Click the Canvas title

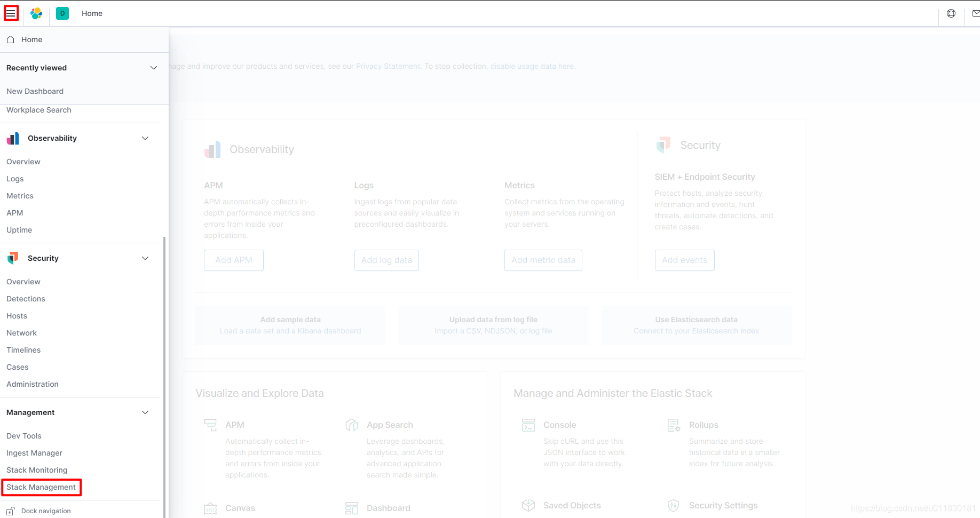tap(240, 508)
